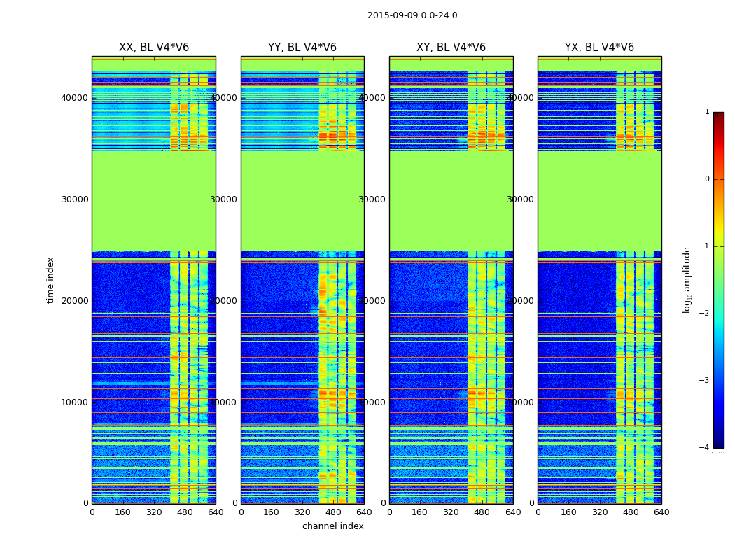The width and height of the screenshot is (735, 560).
Task: Click the green flagged band in YX panel
Action: (x=599, y=201)
